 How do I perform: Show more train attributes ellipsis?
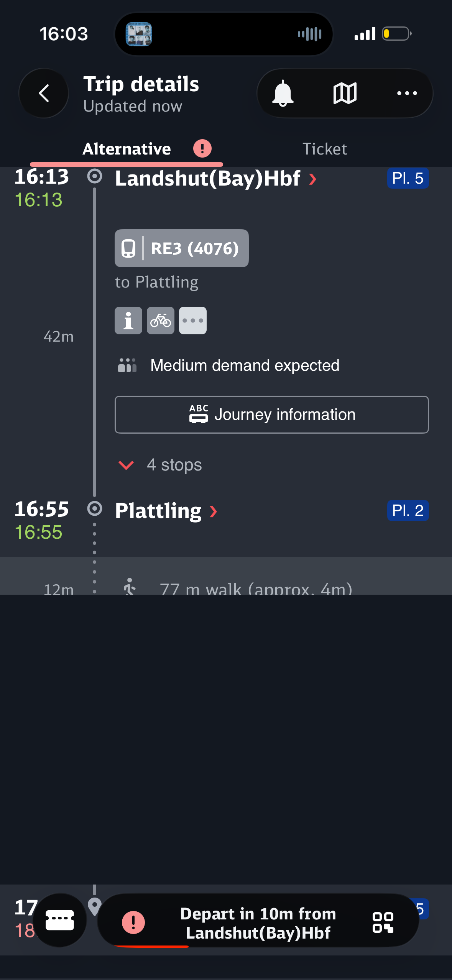193,321
